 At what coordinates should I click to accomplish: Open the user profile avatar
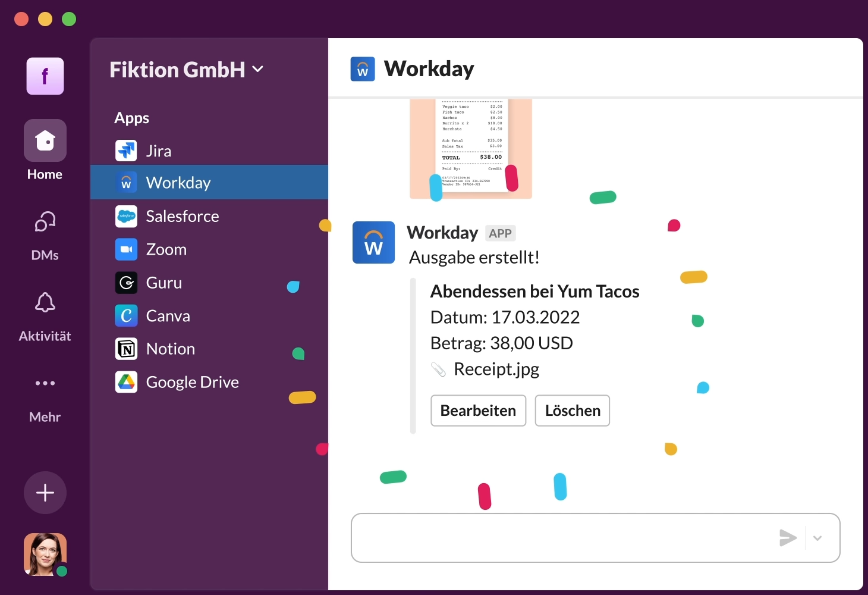coord(45,555)
